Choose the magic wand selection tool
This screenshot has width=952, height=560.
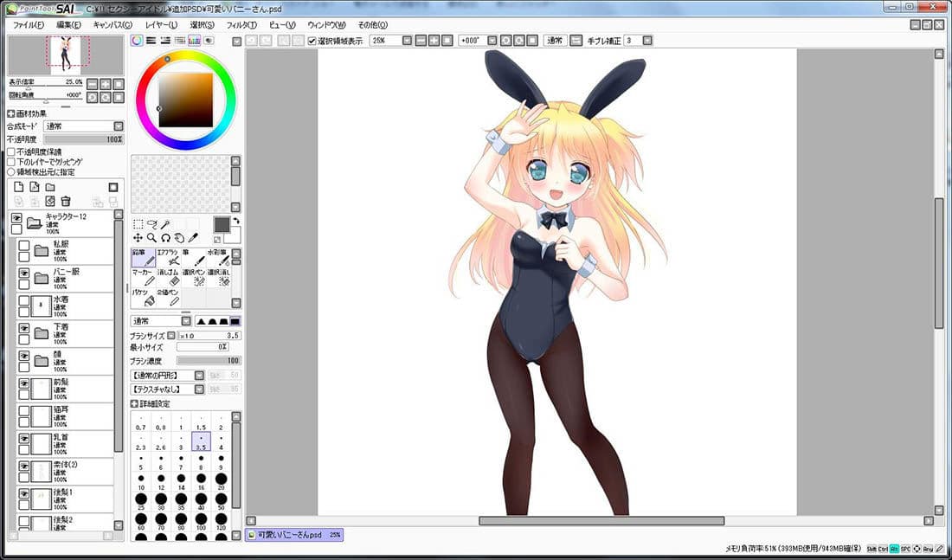tap(166, 224)
